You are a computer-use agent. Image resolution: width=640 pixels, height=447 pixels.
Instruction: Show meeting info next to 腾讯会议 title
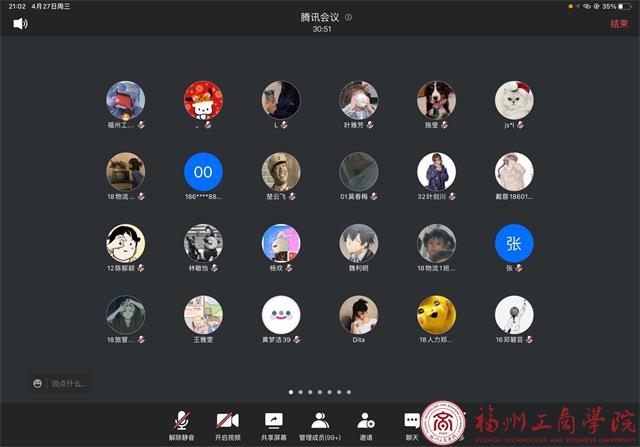(348, 18)
